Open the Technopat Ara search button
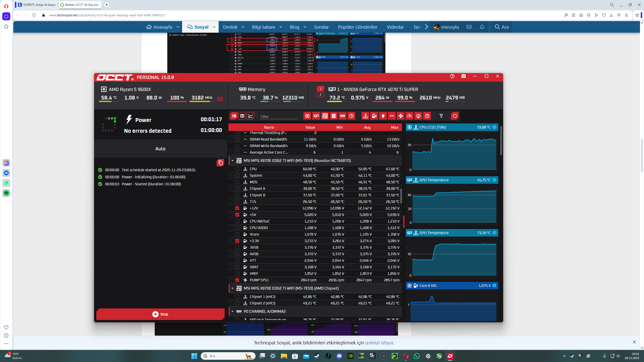Image resolution: width=644 pixels, height=362 pixels. [x=501, y=27]
